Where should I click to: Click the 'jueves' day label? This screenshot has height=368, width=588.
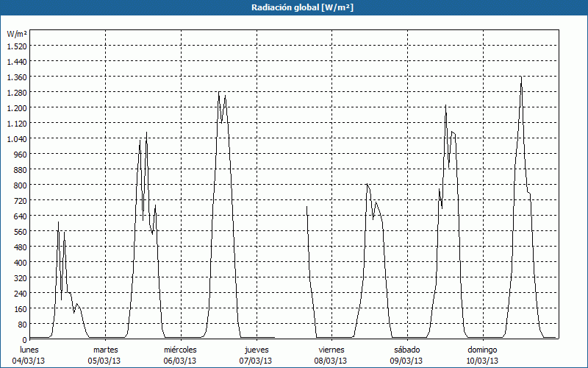(x=257, y=350)
